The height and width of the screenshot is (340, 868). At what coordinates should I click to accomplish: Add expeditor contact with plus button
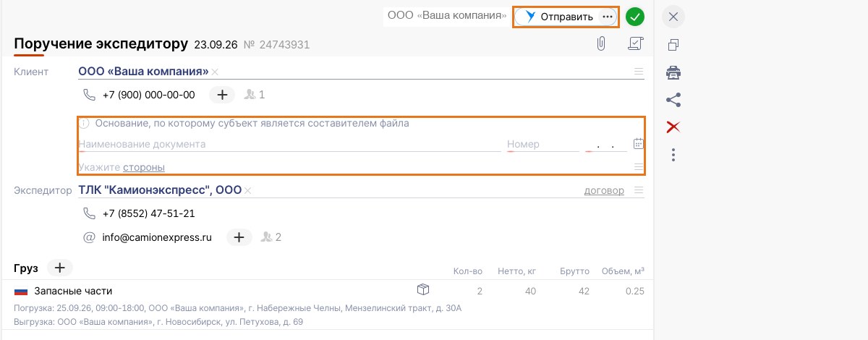(x=239, y=237)
